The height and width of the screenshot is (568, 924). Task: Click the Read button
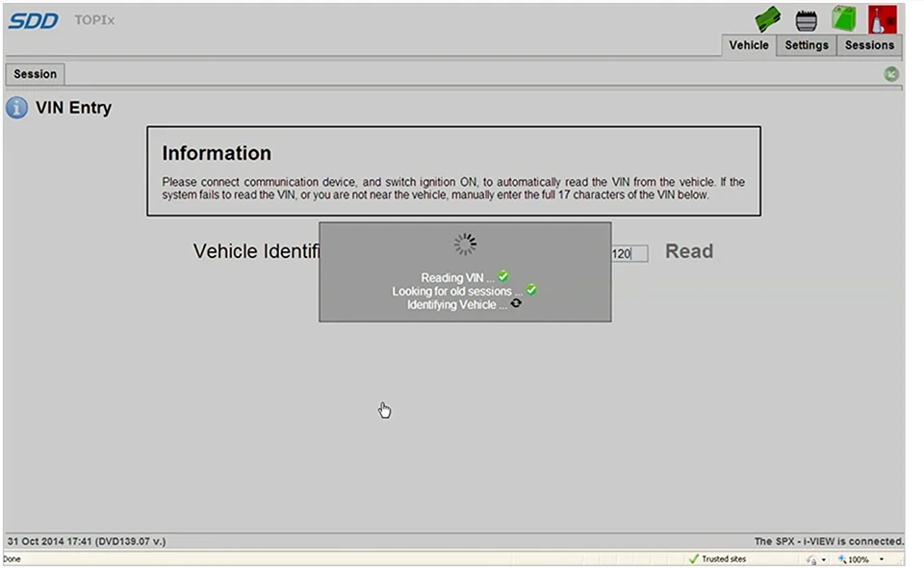click(689, 251)
